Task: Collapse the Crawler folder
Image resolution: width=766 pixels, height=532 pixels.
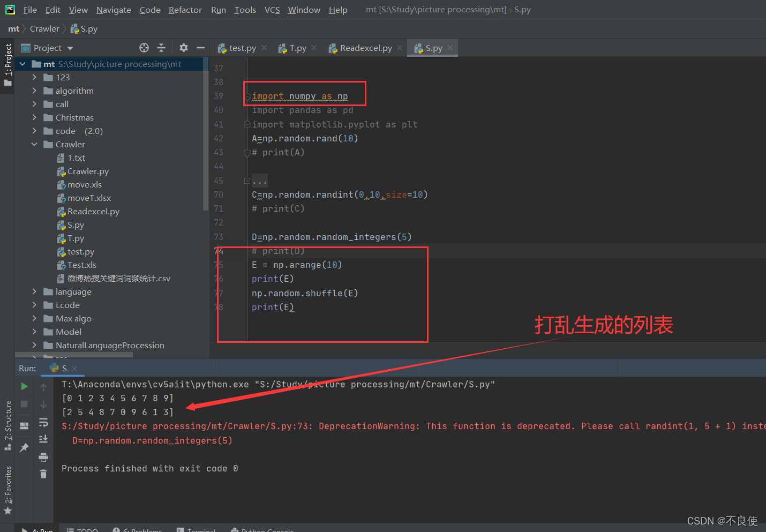Action: [34, 144]
